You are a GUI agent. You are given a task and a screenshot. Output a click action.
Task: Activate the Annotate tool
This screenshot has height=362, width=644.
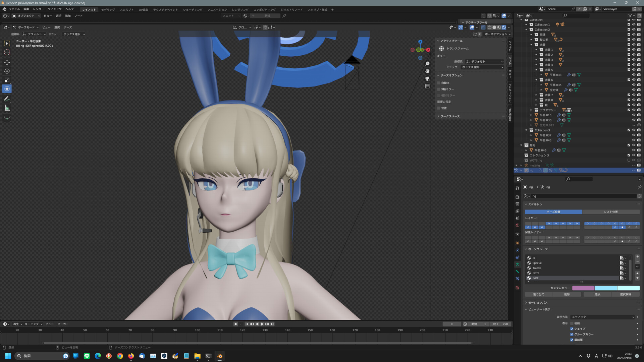pos(7,99)
